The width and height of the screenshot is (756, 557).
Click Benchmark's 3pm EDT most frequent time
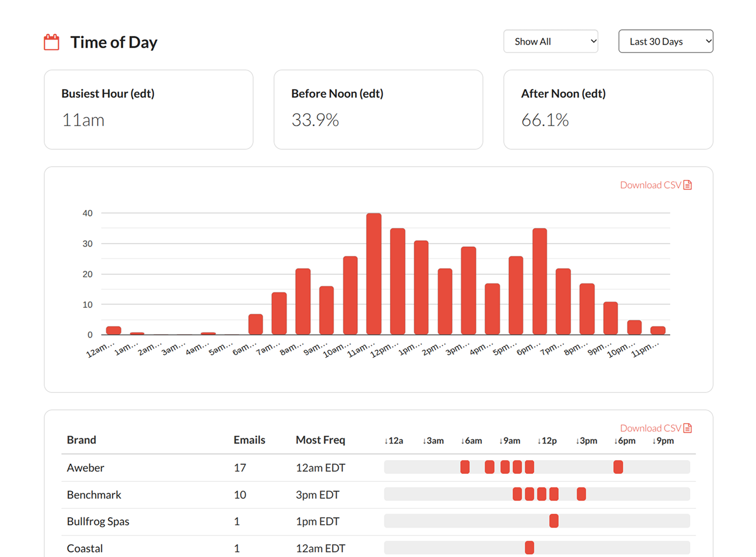click(317, 495)
